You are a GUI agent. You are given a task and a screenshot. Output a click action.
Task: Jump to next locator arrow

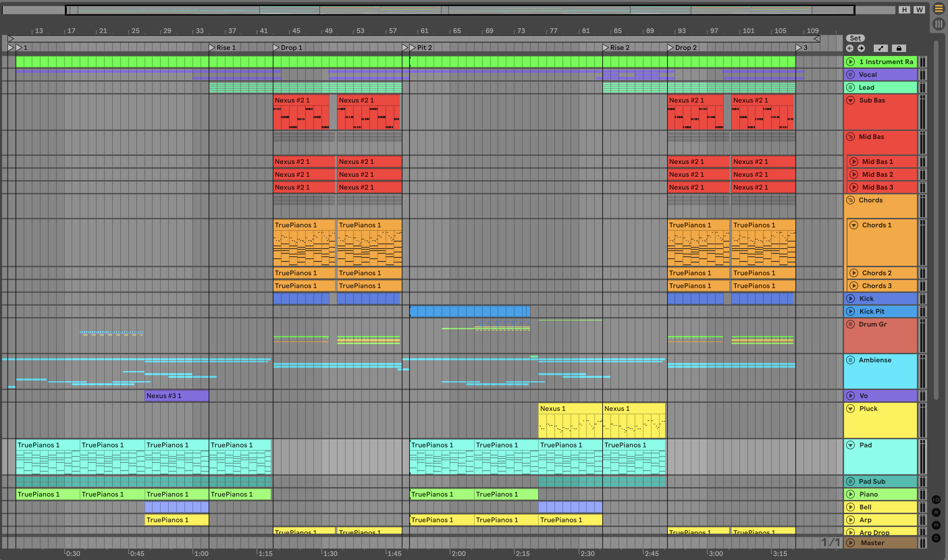tap(861, 48)
